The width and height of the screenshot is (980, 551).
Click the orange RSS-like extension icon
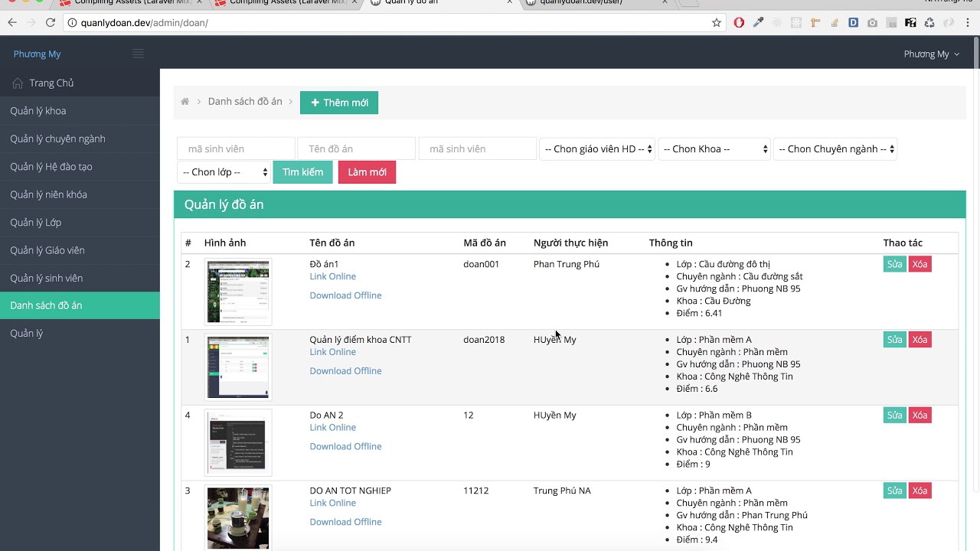tap(834, 23)
